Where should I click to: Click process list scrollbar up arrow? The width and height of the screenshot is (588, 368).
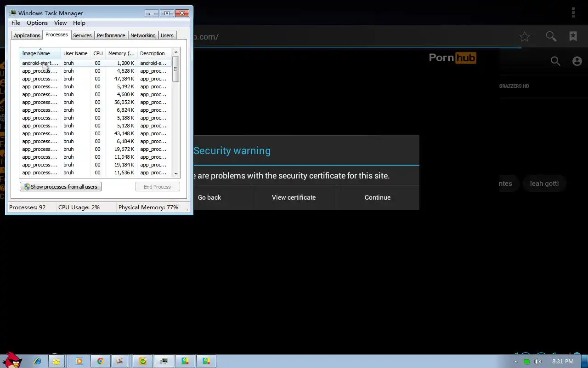175,52
